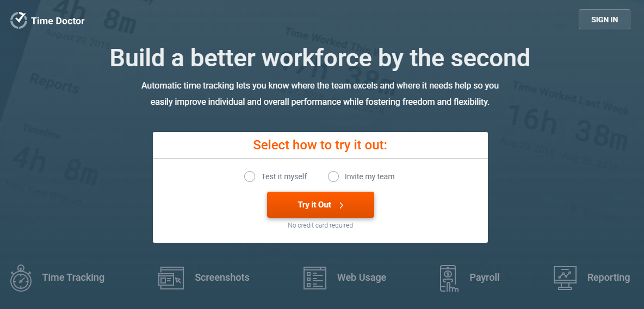
Task: Click the Time Doctor brand name text
Action: pyautogui.click(x=58, y=21)
